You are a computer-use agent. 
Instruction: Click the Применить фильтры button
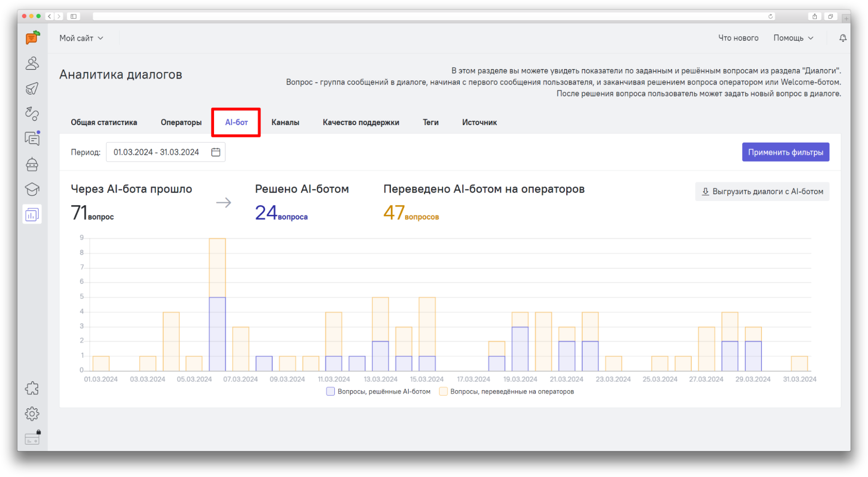click(x=785, y=152)
